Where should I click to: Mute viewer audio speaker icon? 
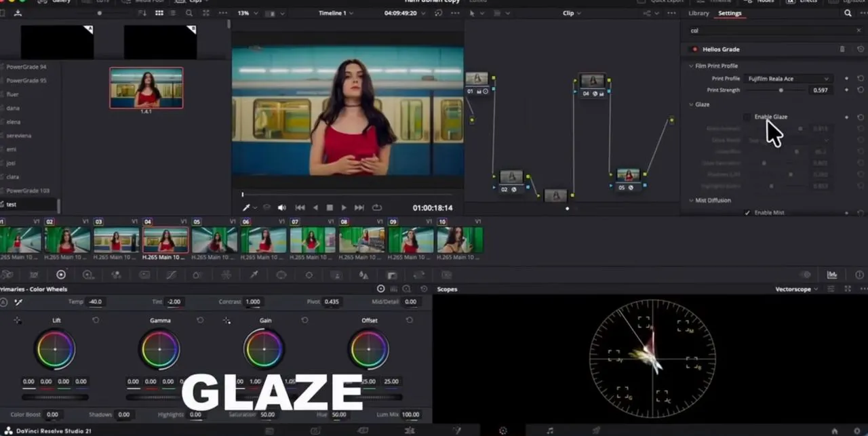tap(281, 207)
